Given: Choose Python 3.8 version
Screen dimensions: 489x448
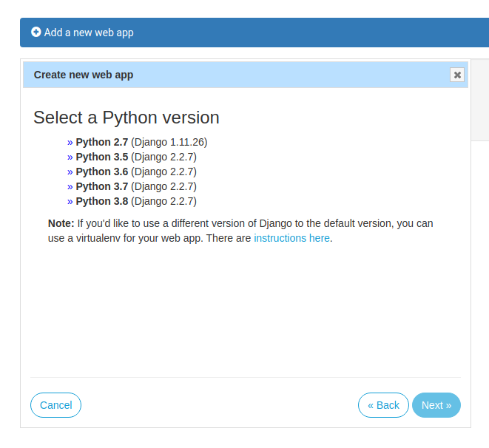Looking at the screenshot, I should (132, 201).
